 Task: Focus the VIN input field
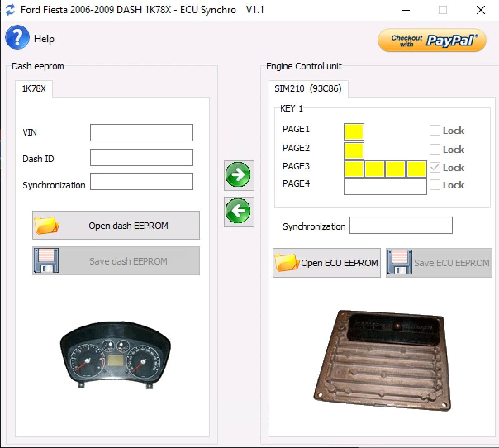(142, 133)
